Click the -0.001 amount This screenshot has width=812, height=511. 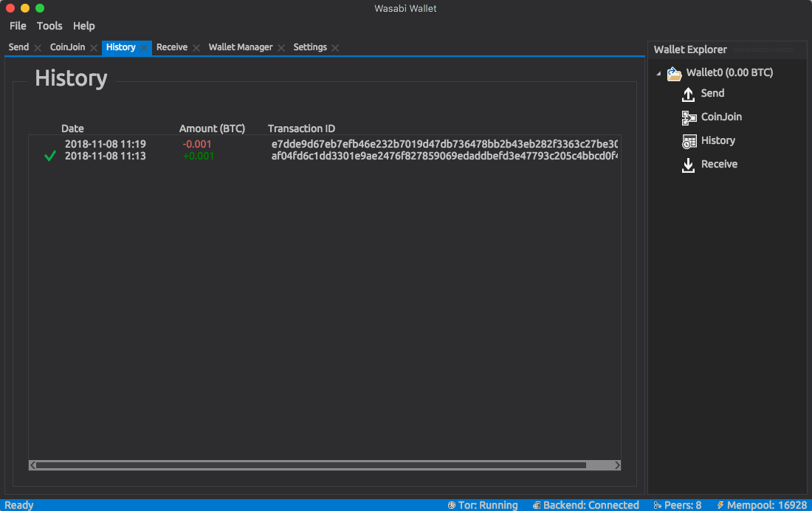click(197, 144)
